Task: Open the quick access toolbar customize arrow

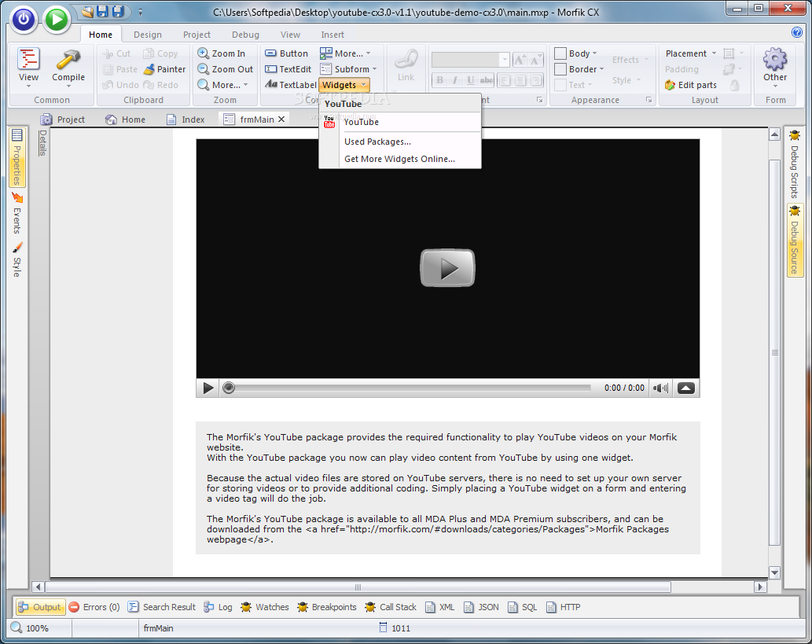Action: tap(141, 12)
